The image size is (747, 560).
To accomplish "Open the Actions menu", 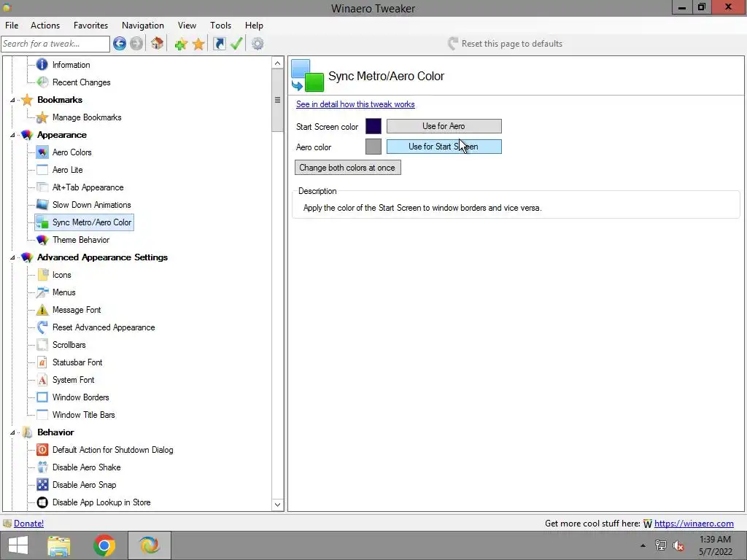I will (x=45, y=26).
